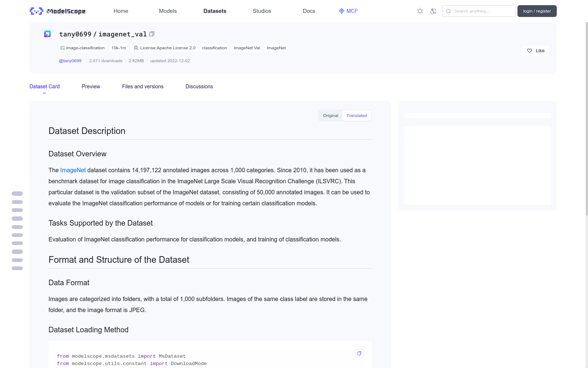Screen dimensions: 588x368
Task: Click the License badge icon
Action: (136, 48)
